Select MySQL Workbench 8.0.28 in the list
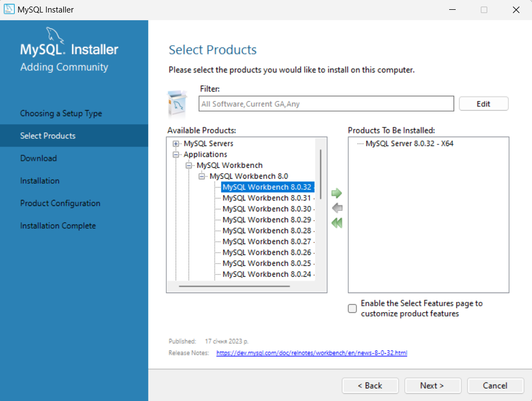The width and height of the screenshot is (532, 401). point(267,230)
